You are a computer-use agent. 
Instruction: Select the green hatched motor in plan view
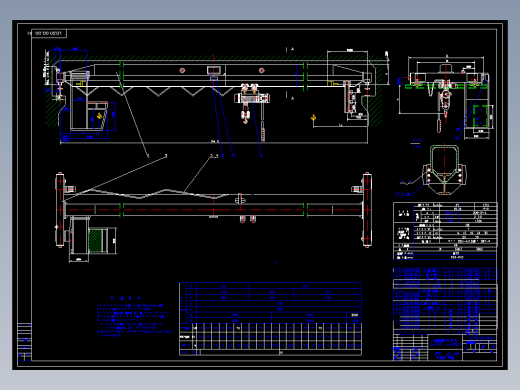(x=95, y=240)
